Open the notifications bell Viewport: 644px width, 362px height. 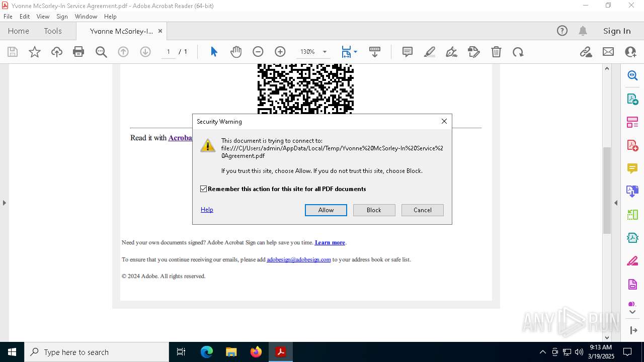(583, 31)
